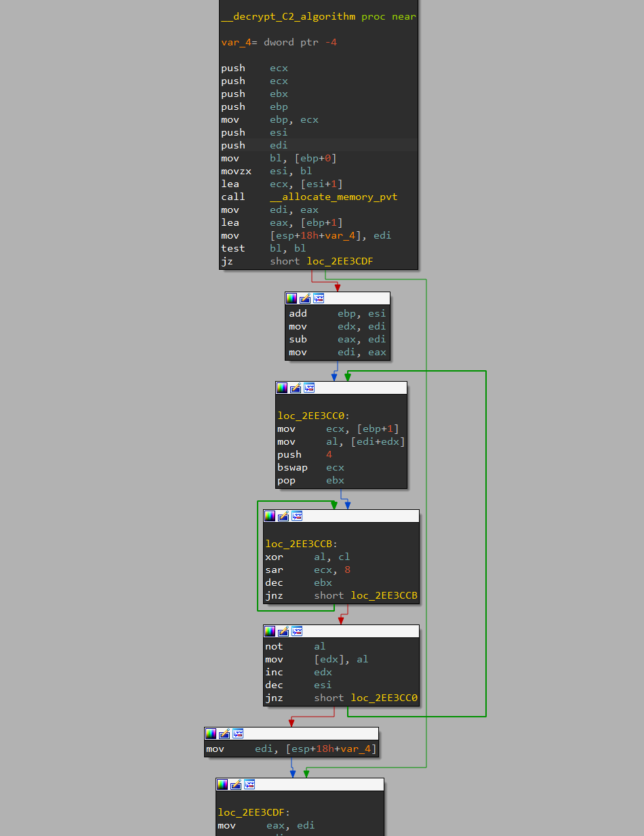Select the 'dec ebx' instruction
Image resolution: width=644 pixels, height=836 pixels.
pos(298,582)
